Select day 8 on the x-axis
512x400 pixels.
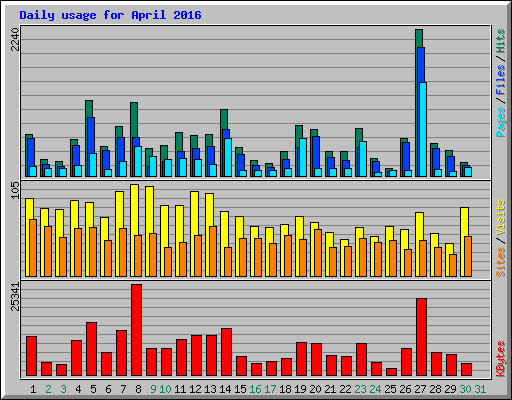point(138,389)
